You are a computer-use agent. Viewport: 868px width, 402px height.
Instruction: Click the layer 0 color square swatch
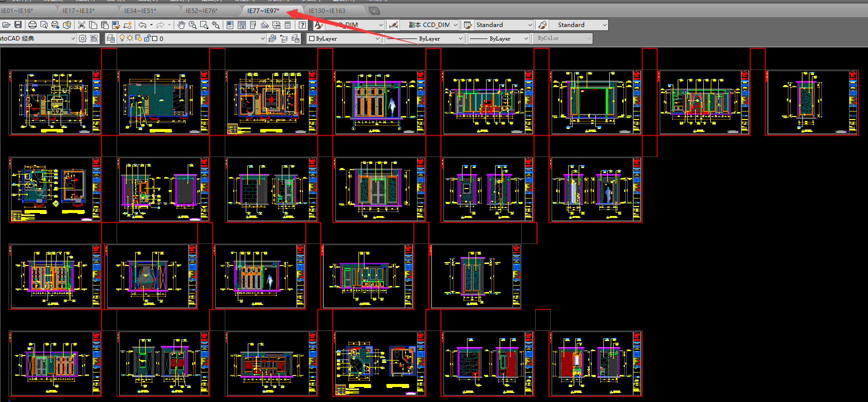pos(155,38)
